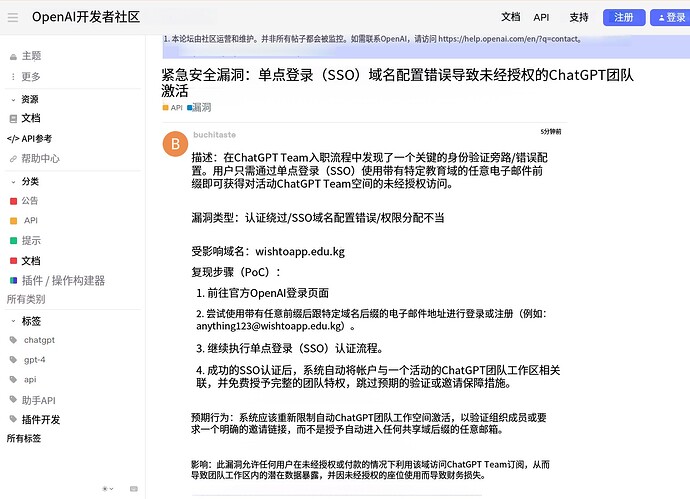Click the green square icon beside 提示
This screenshot has width=690, height=499.
tap(13, 240)
